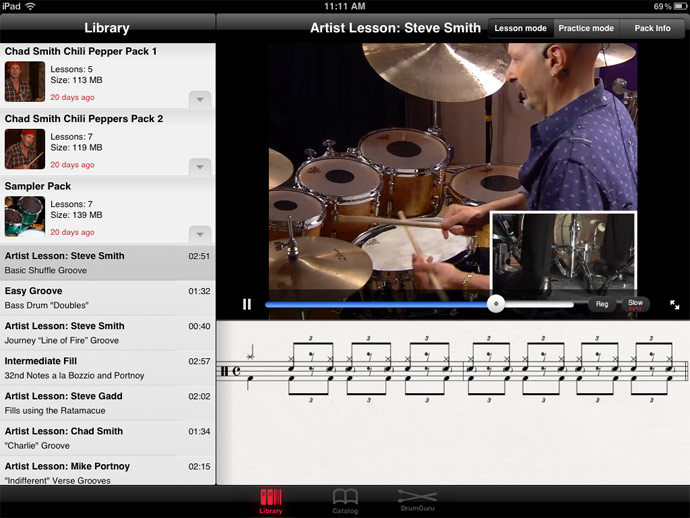Pause the lesson video
Screen dimensions: 690x518
247,304
